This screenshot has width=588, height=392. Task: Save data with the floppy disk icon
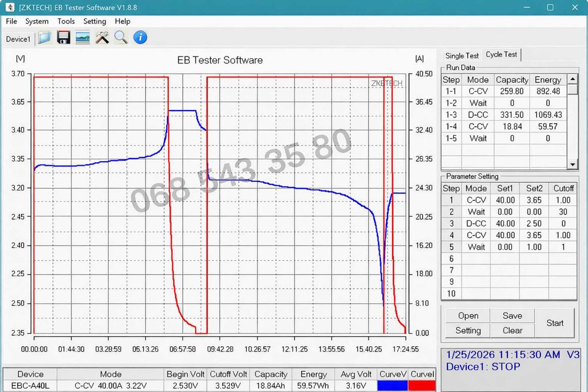(64, 38)
